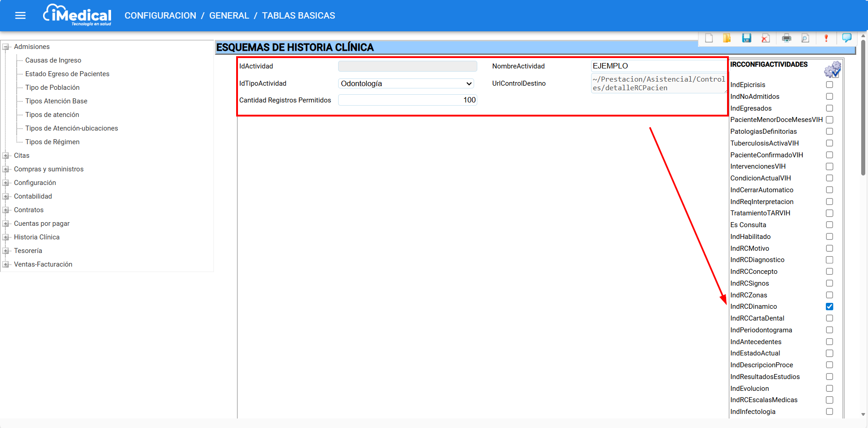Open the hamburger menu in the header
This screenshot has height=428, width=868.
pyautogui.click(x=20, y=15)
